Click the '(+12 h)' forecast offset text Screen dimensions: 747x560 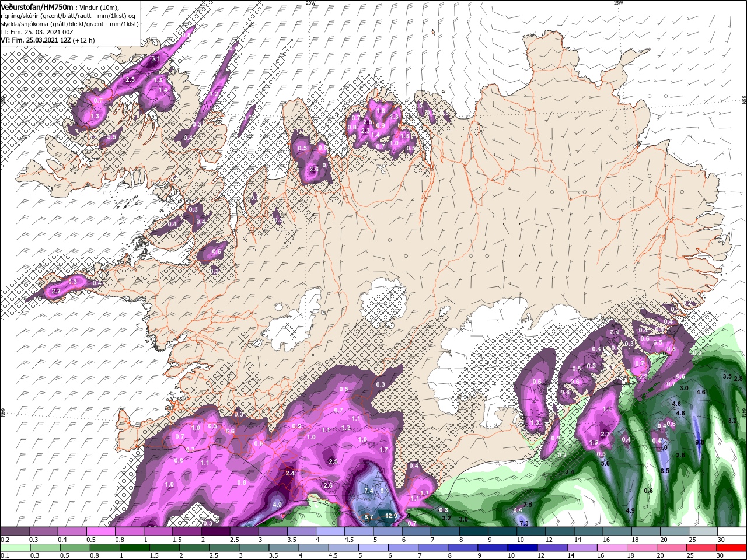tap(84, 40)
